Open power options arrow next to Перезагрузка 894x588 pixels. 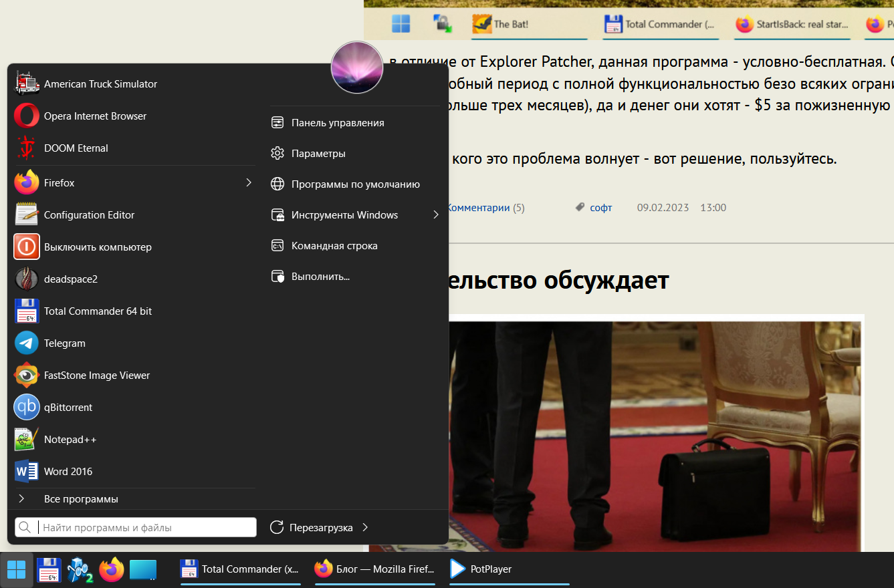point(365,527)
